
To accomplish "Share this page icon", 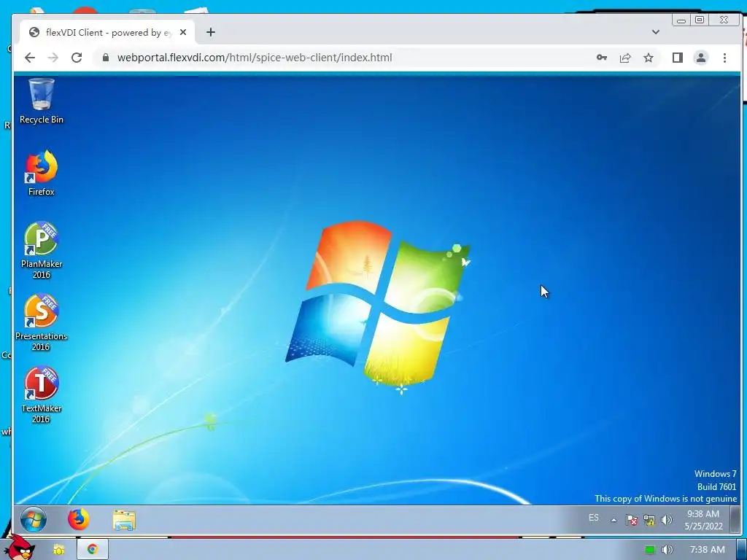I will (625, 58).
